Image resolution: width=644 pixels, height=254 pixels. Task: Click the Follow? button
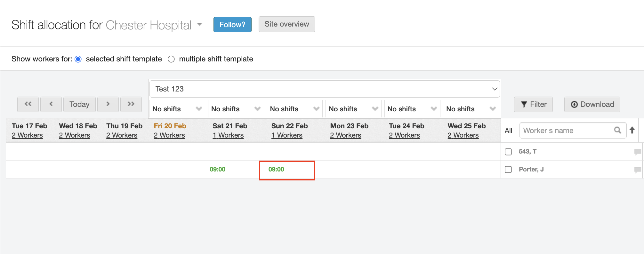[232, 24]
